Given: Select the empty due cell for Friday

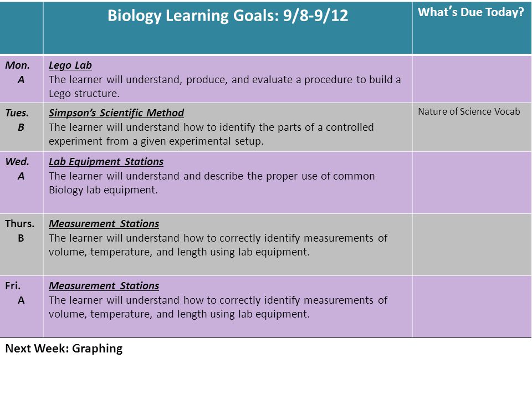Looking at the screenshot, I should coord(472,306).
